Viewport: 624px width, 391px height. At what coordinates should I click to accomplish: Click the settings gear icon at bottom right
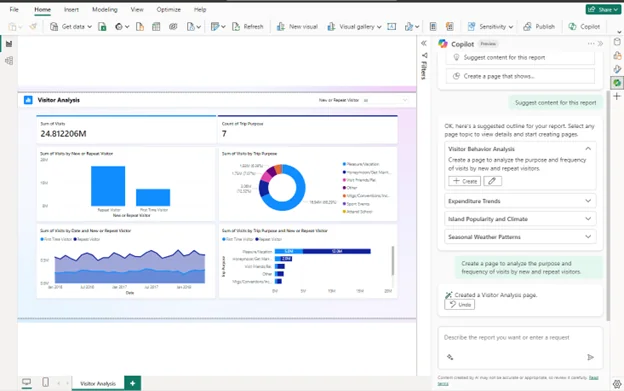pyautogui.click(x=617, y=384)
